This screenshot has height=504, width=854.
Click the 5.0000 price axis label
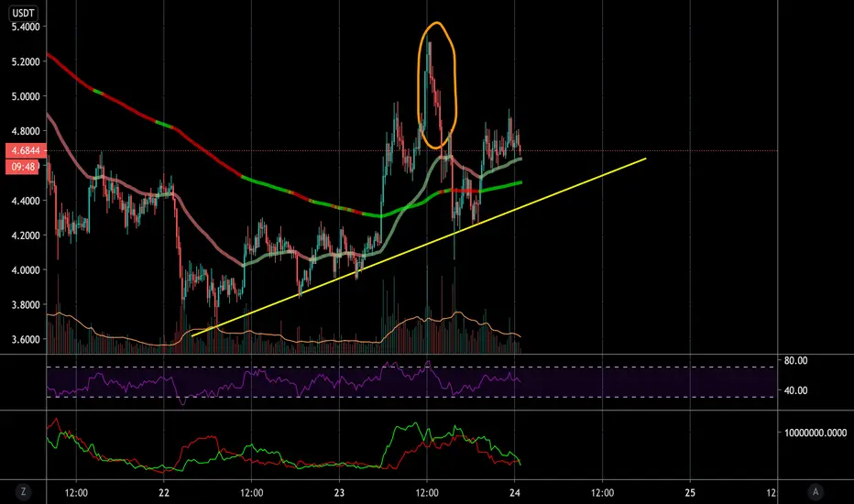(26, 96)
